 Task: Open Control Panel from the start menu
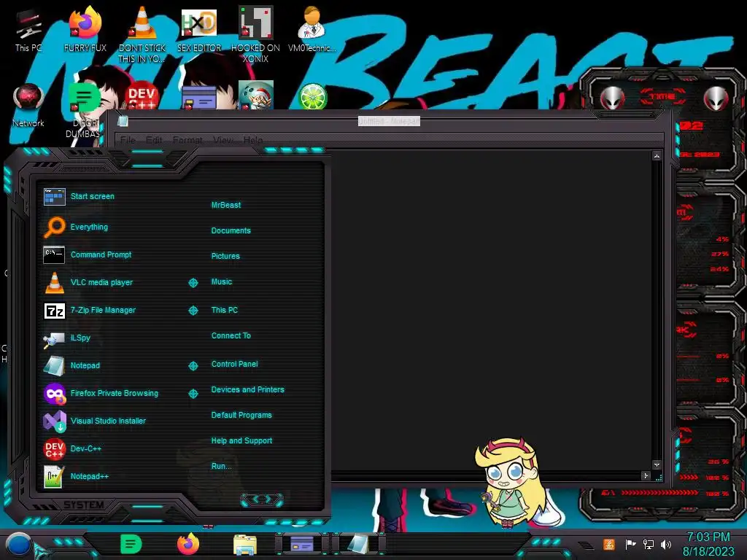pyautogui.click(x=234, y=365)
